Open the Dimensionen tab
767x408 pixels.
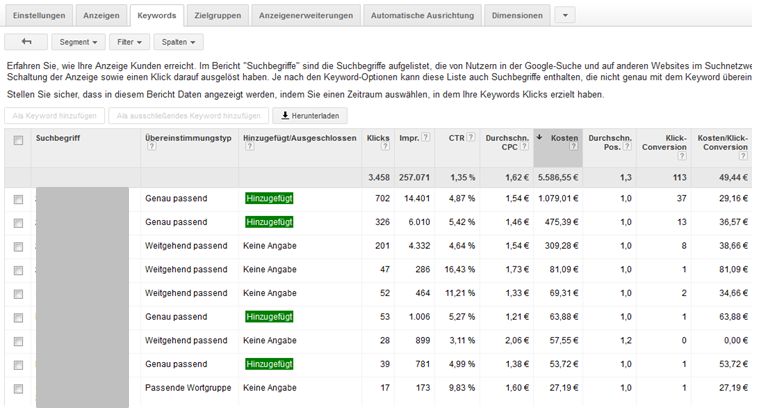tap(517, 15)
